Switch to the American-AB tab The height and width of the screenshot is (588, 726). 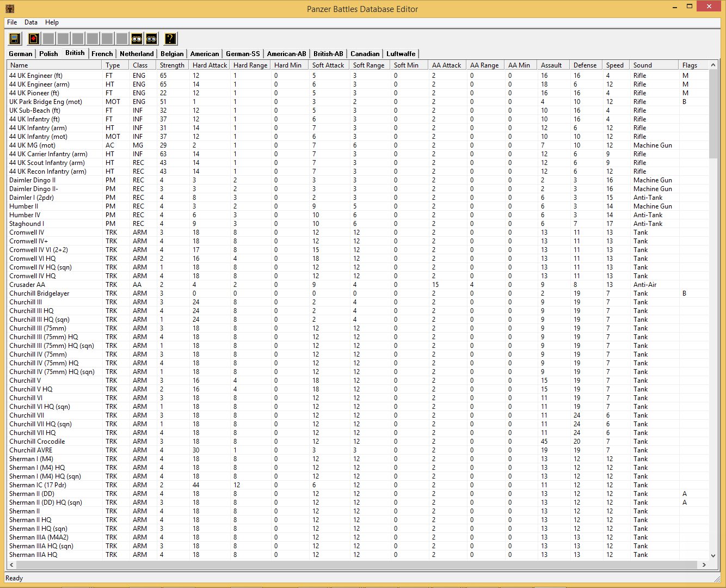287,54
